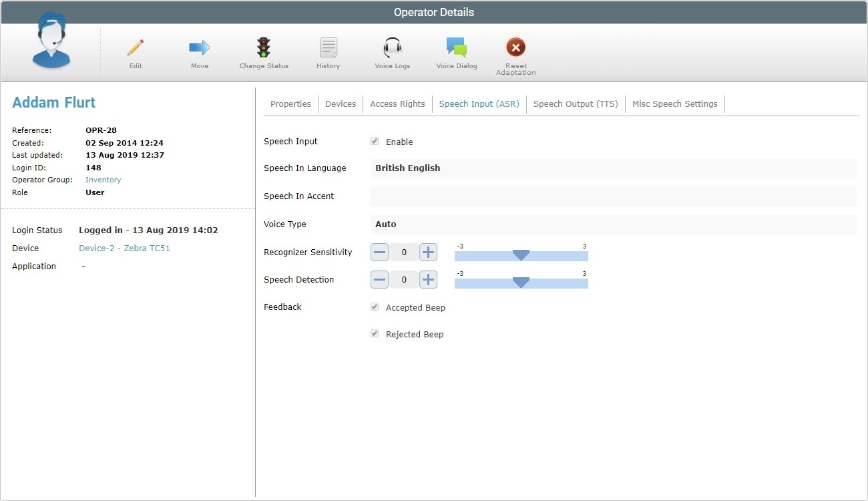This screenshot has width=868, height=501.
Task: Change Voice Type from Auto
Action: [613, 224]
